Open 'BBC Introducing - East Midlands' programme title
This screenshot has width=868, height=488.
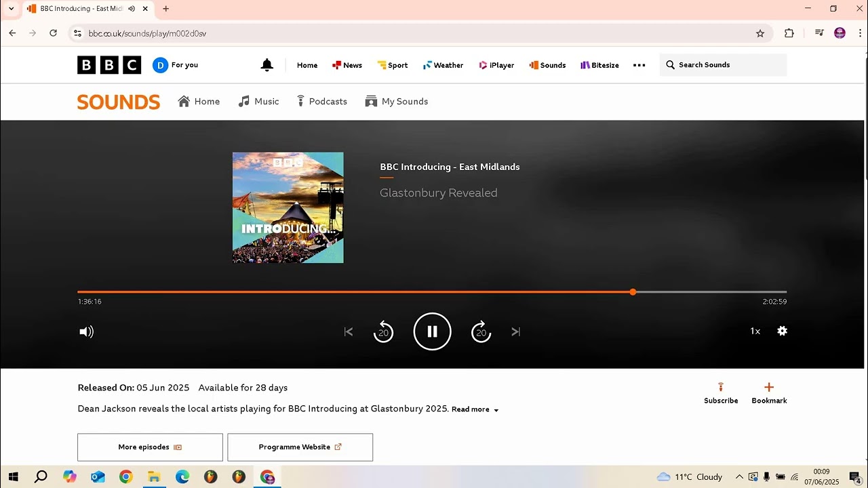click(450, 167)
